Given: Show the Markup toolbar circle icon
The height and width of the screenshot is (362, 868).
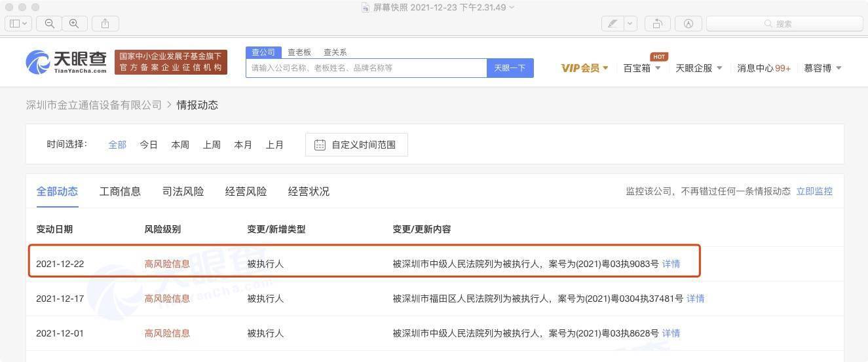Looking at the screenshot, I should (x=688, y=24).
